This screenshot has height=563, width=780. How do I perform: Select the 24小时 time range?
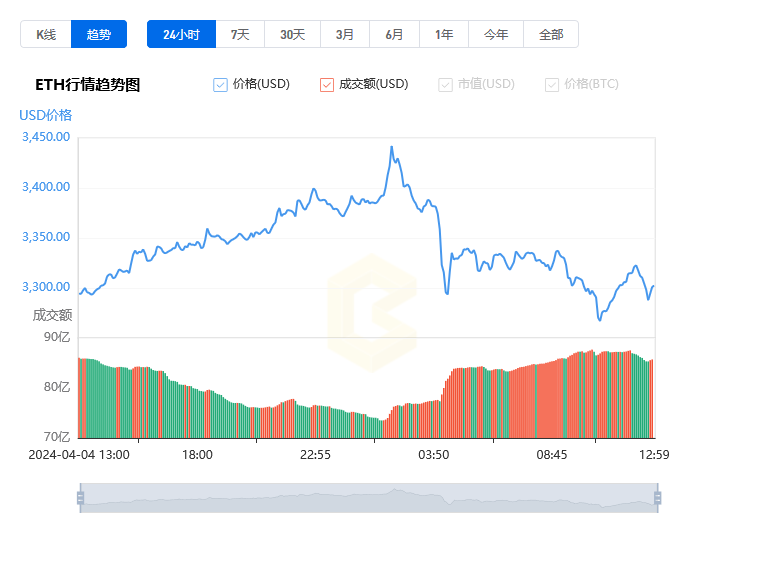point(181,34)
